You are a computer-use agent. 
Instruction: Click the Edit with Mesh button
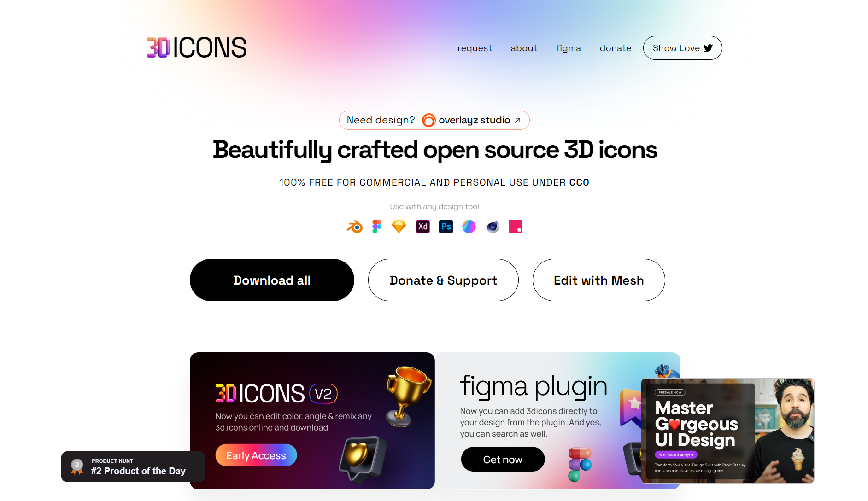599,280
